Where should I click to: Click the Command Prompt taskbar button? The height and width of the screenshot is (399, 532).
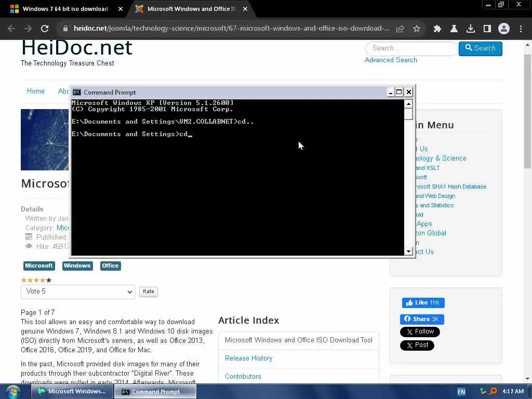(x=155, y=392)
